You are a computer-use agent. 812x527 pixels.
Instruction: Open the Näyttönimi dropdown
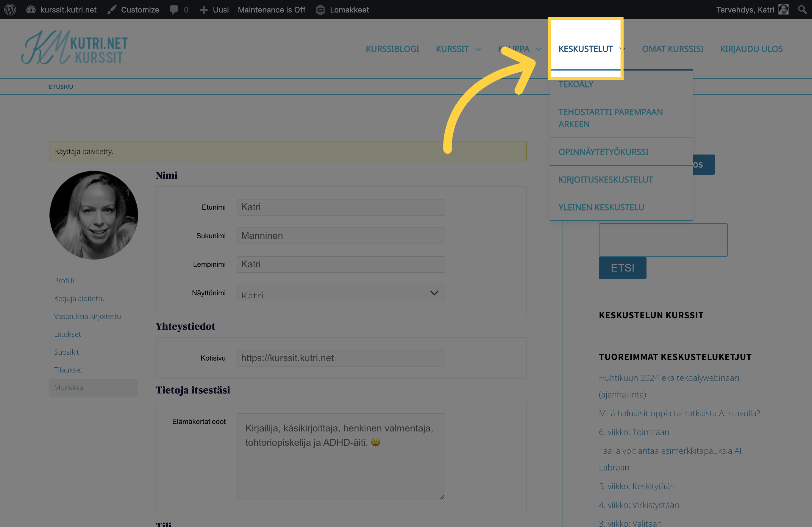click(341, 293)
